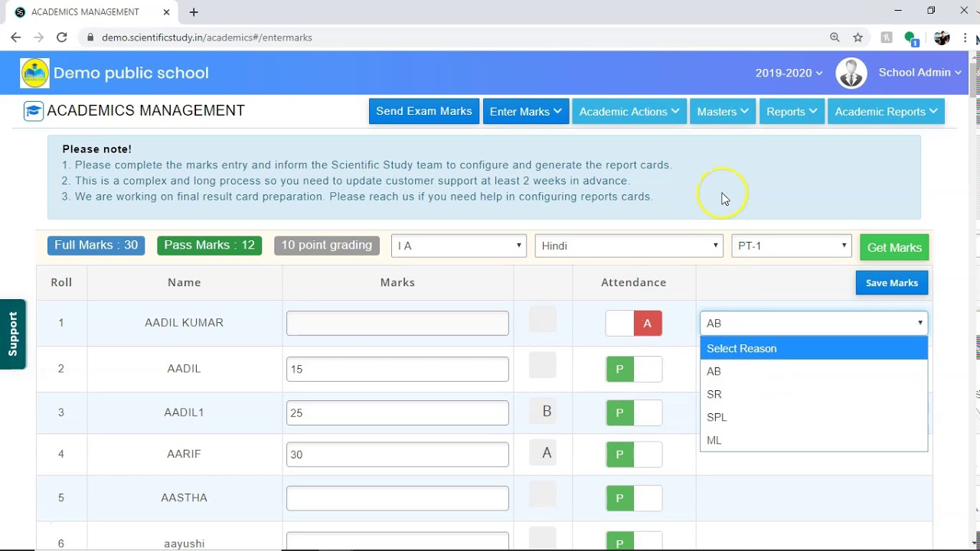Image resolution: width=980 pixels, height=551 pixels.
Task: Click marks field containing 25
Action: coord(397,412)
